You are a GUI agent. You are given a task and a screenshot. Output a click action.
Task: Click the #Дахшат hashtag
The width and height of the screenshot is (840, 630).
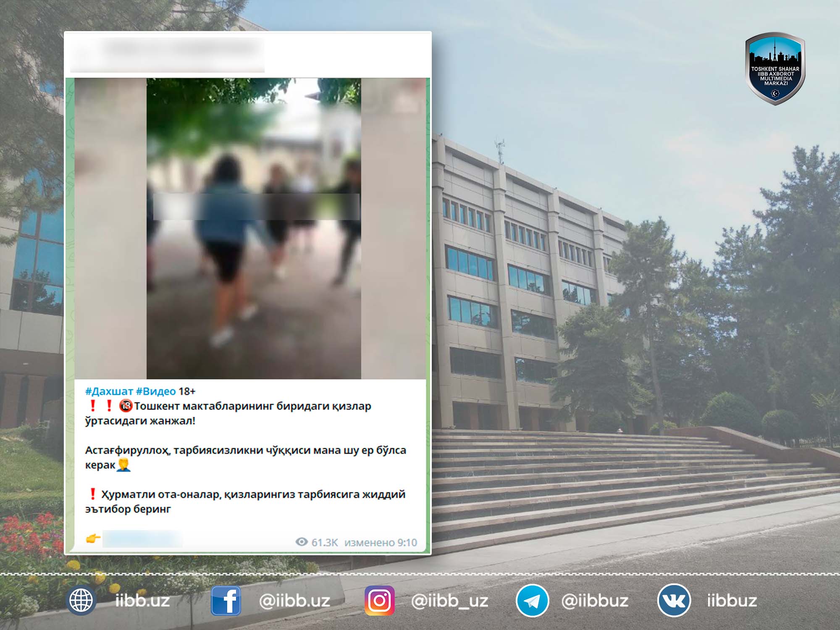click(x=109, y=391)
